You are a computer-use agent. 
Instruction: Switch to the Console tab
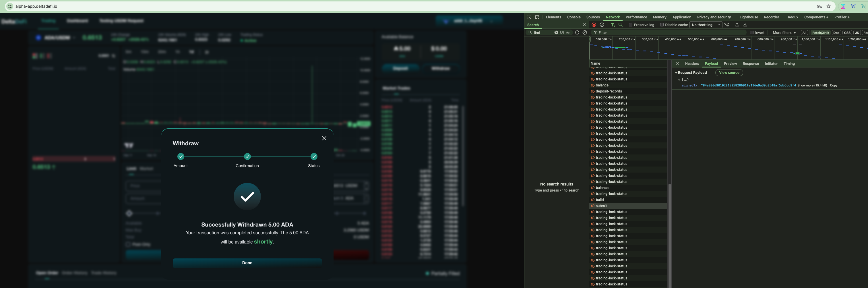point(573,17)
